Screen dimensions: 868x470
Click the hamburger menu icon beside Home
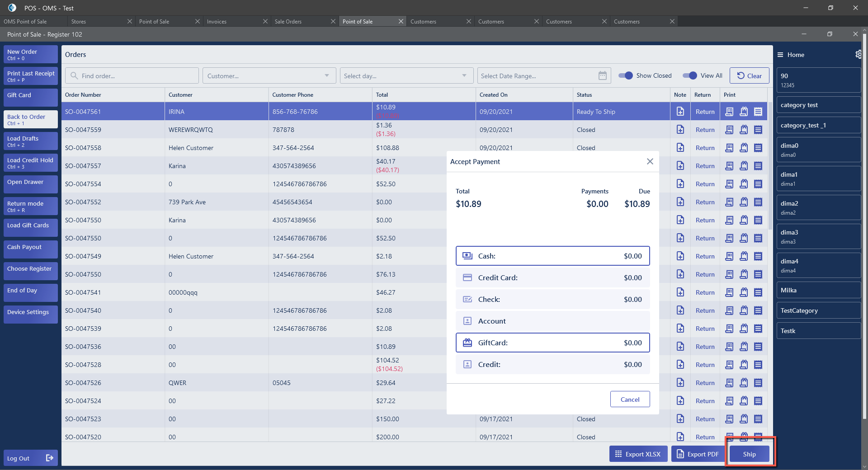(780, 55)
